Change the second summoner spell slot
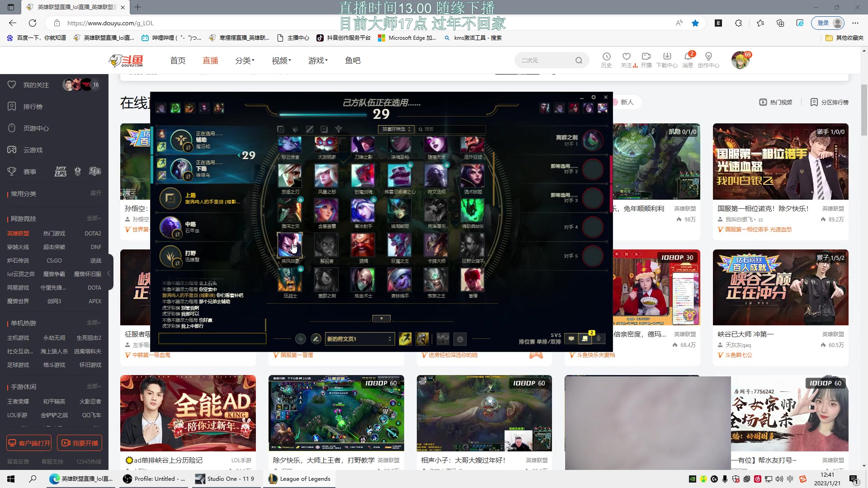Screen dimensions: 868x488 coord(422,339)
